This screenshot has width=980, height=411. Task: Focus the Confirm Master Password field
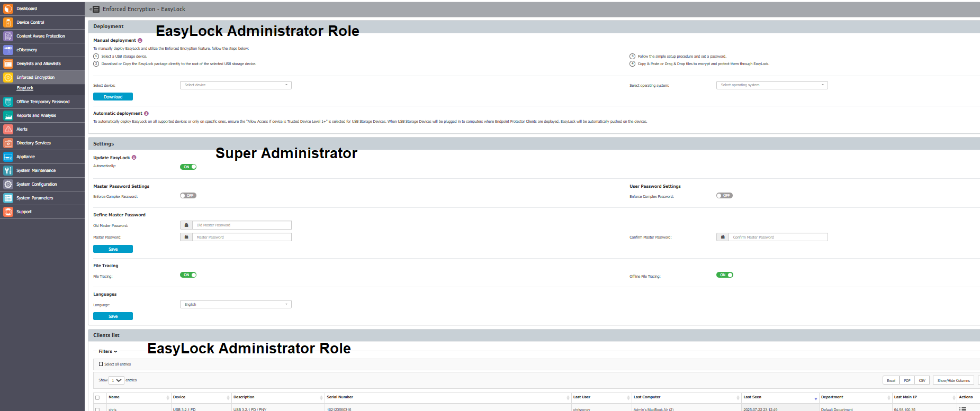(778, 238)
